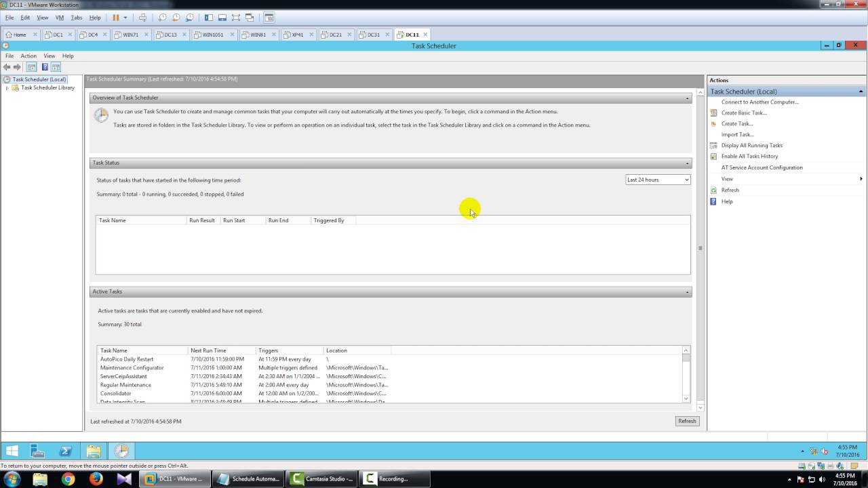Close the DC13 tab
Screen dimensions: 868x488
point(184,35)
